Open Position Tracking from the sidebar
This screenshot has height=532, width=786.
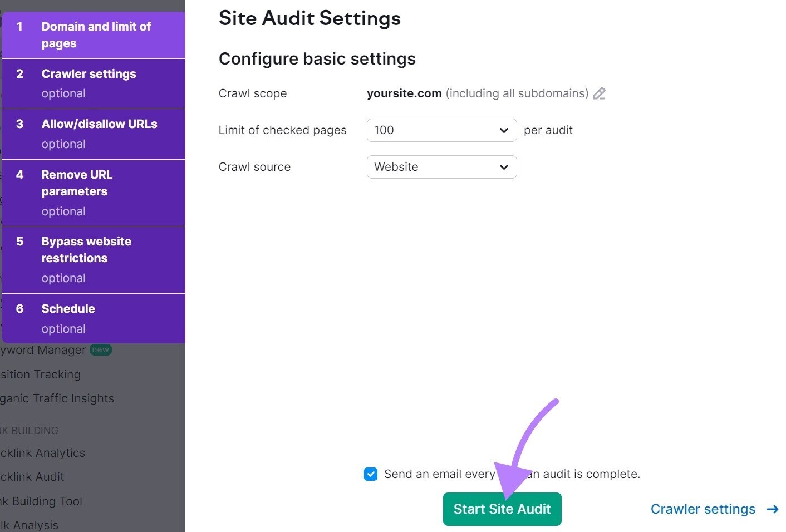[40, 374]
